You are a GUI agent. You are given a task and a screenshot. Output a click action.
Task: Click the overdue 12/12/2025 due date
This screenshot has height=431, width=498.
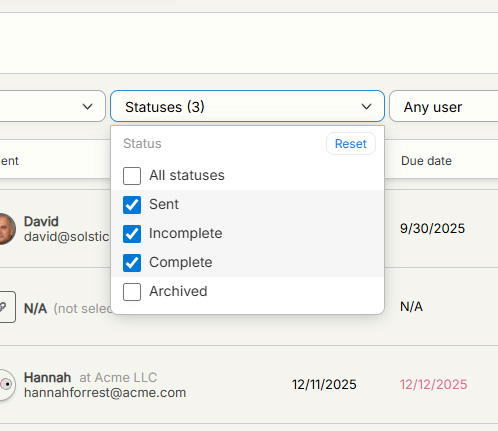pyautogui.click(x=433, y=385)
